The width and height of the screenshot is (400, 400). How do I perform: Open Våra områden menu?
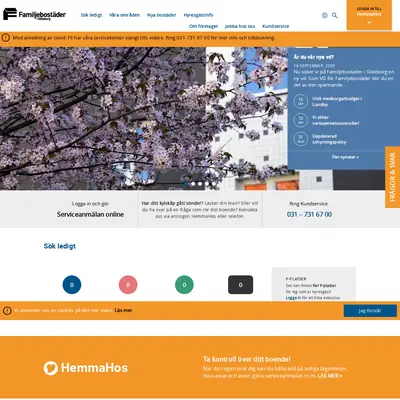point(124,15)
